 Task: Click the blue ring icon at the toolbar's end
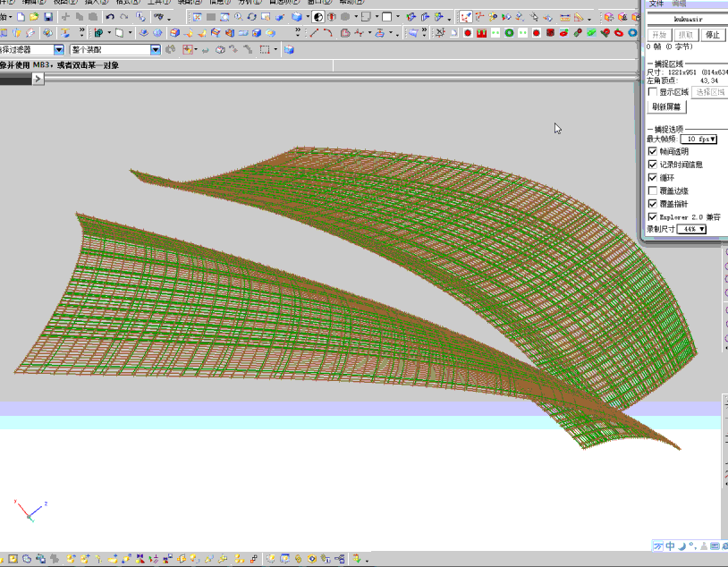[x=632, y=33]
